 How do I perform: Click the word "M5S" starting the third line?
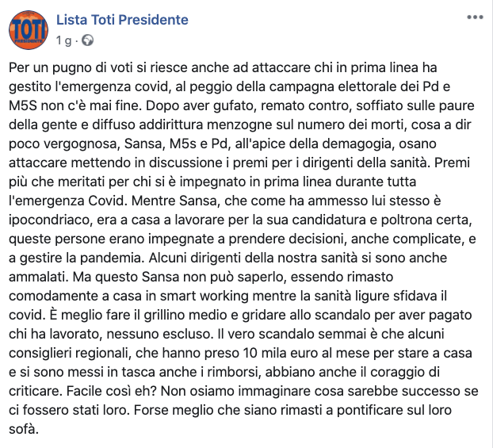[23, 105]
